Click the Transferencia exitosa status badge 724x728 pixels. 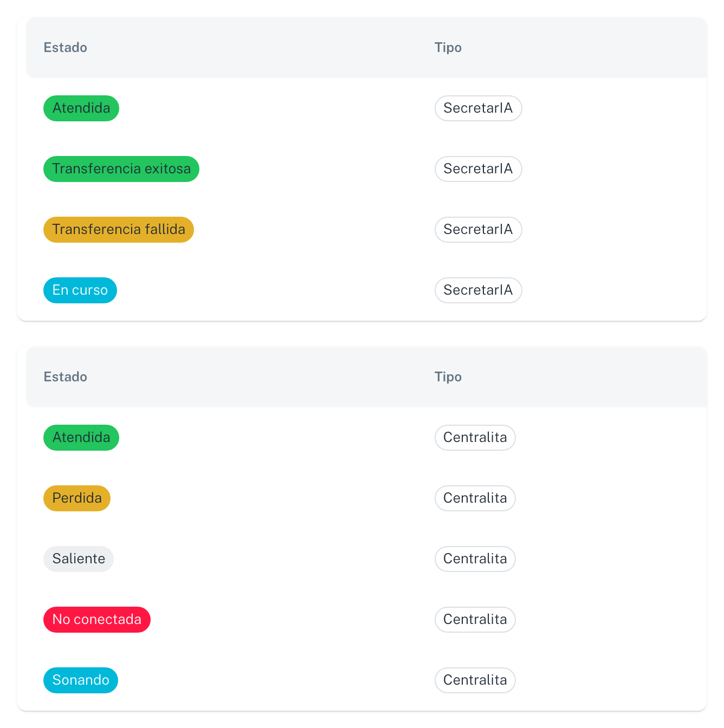tap(121, 169)
